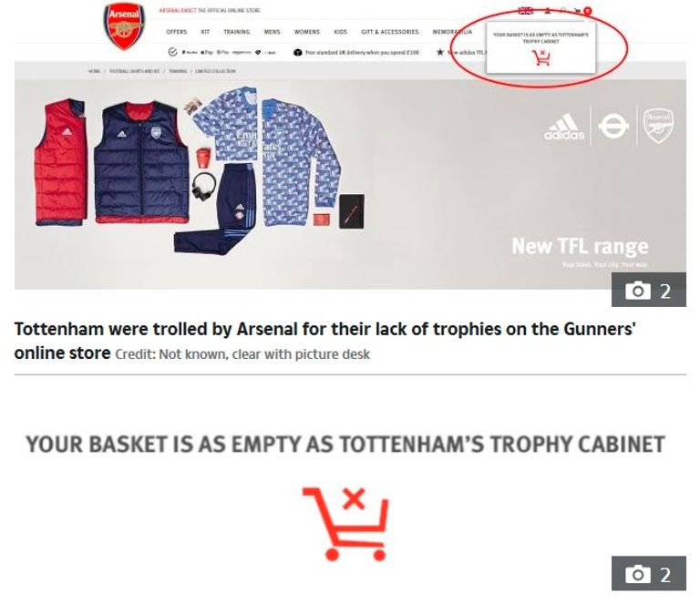This screenshot has height=604, width=700.
Task: Open the Training menu
Action: click(x=237, y=32)
